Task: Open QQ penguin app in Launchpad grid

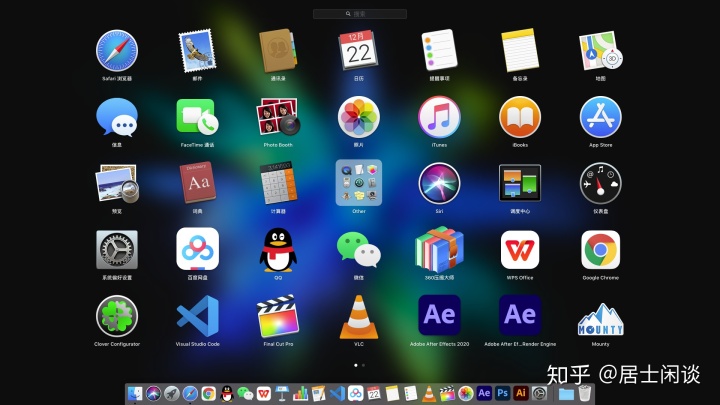Action: [x=278, y=250]
